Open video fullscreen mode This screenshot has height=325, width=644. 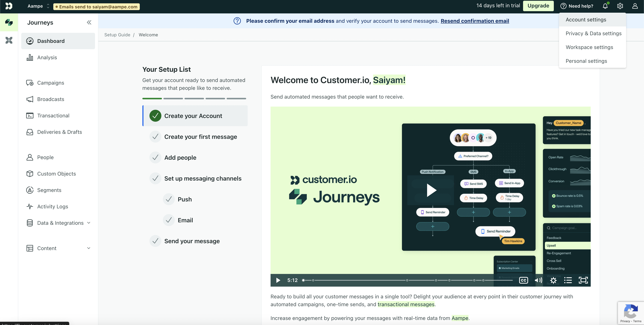tap(583, 280)
